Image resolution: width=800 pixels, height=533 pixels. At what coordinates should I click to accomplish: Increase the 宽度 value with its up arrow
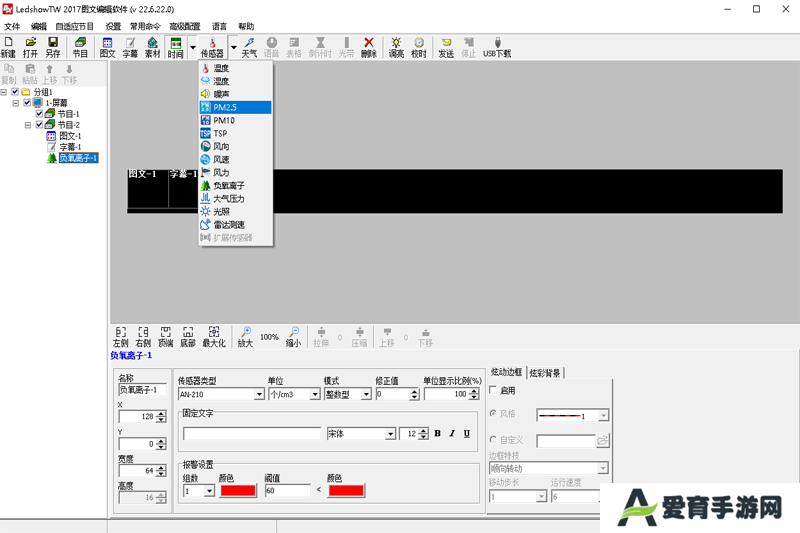pos(161,468)
